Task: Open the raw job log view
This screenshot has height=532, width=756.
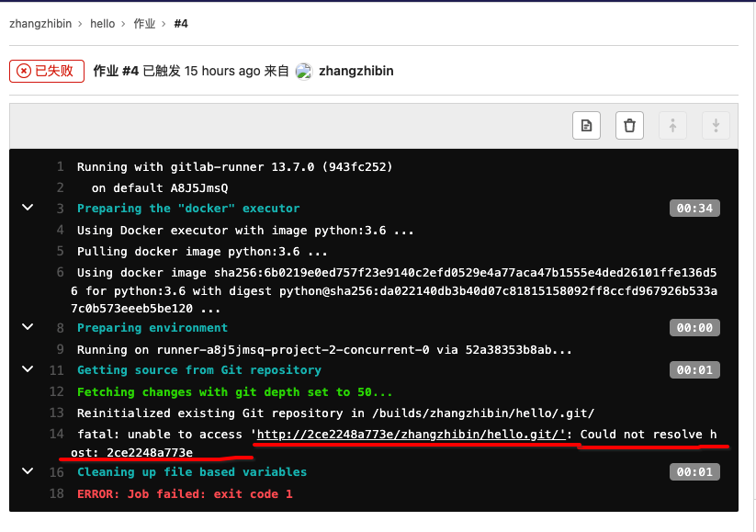Action: point(586,125)
